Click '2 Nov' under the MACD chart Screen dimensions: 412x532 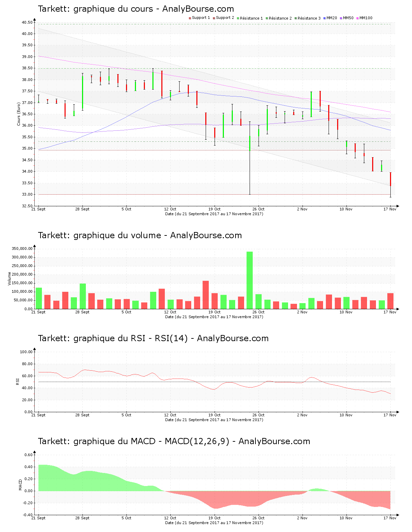coord(302,518)
